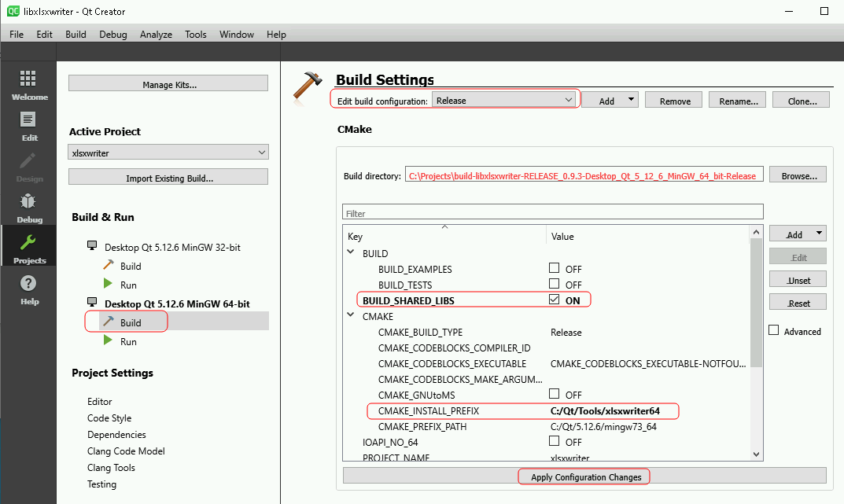Screen dimensions: 844x504
Task: Open Clang Code Model settings
Action: point(126,451)
